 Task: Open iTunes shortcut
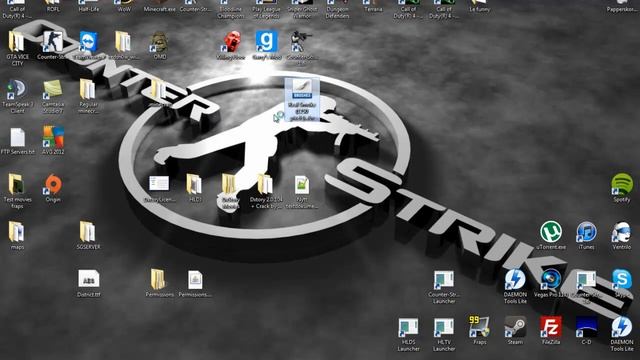pyautogui.click(x=586, y=232)
